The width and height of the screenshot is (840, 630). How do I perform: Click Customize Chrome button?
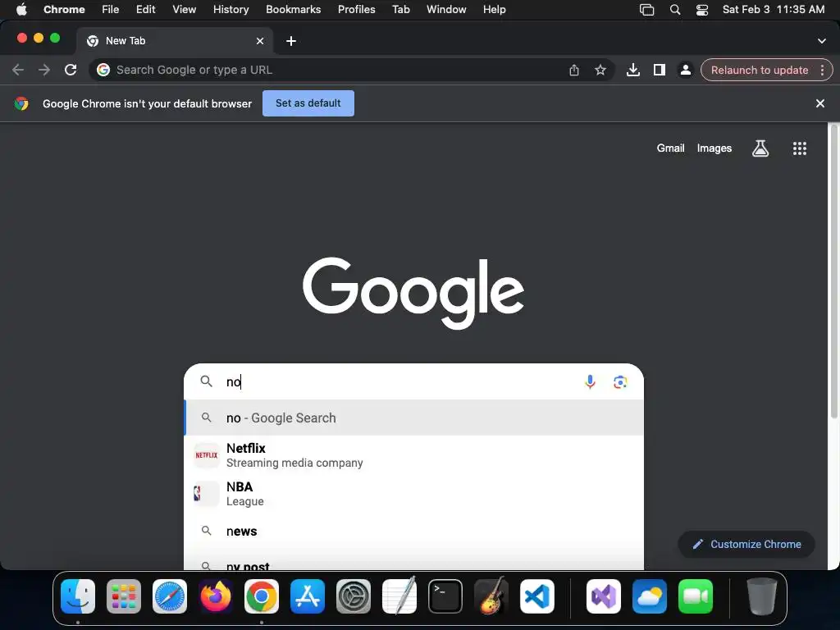click(746, 545)
